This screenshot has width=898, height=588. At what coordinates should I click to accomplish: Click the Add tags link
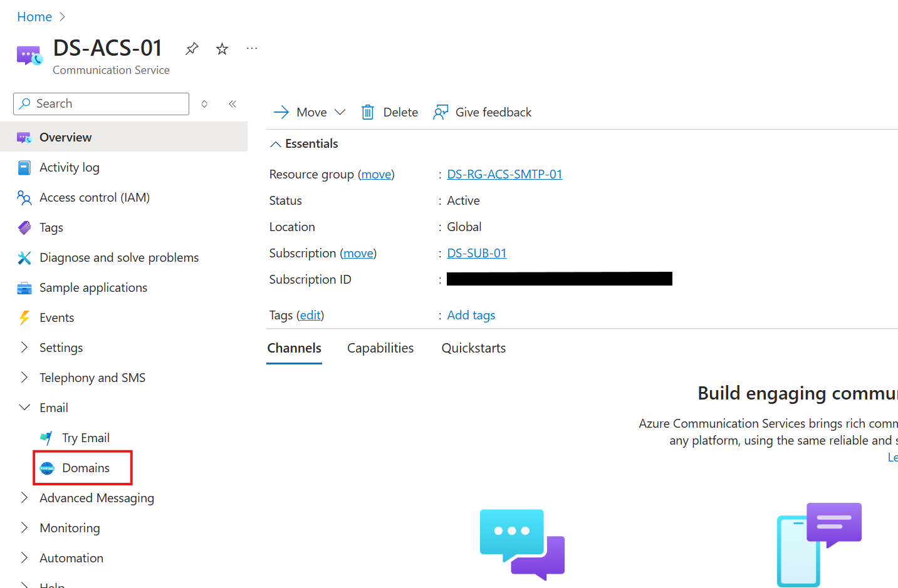471,315
